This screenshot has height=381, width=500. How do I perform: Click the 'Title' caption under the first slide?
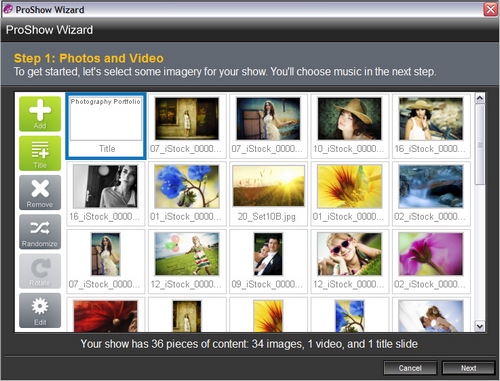click(x=107, y=149)
